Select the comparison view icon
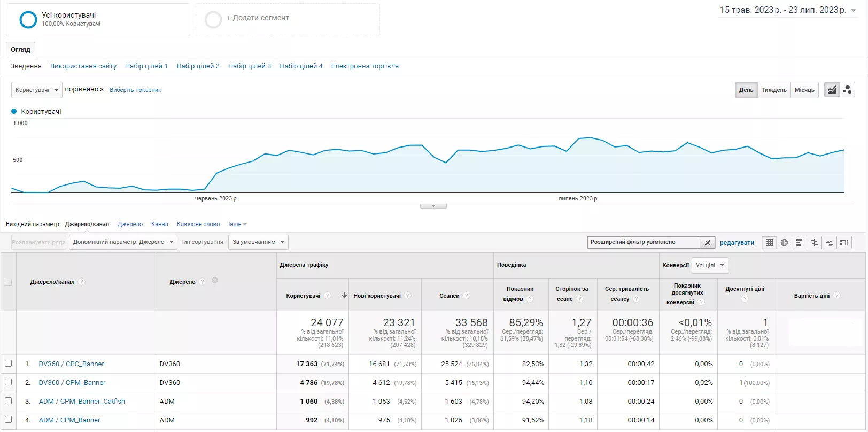This screenshot has height=432, width=868. pos(814,242)
